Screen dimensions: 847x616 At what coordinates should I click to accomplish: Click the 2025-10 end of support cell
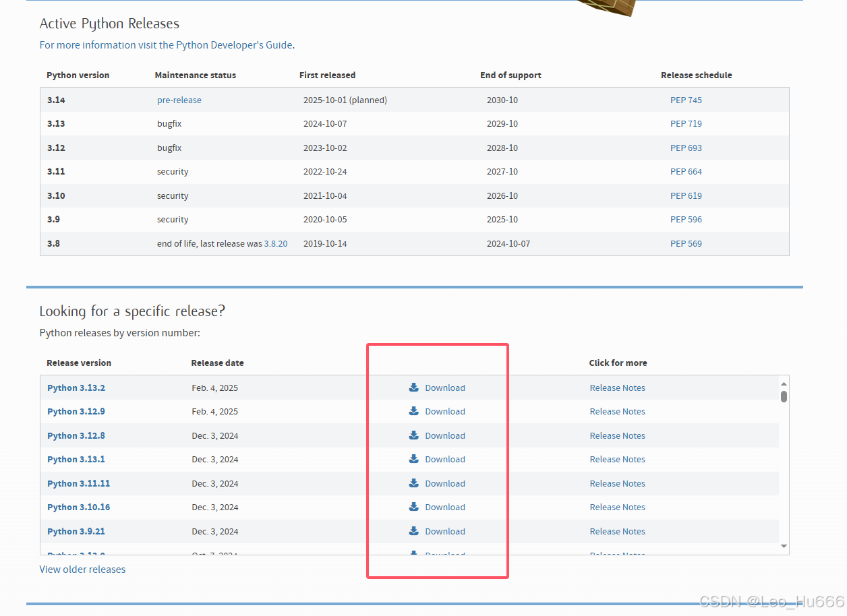click(x=502, y=219)
